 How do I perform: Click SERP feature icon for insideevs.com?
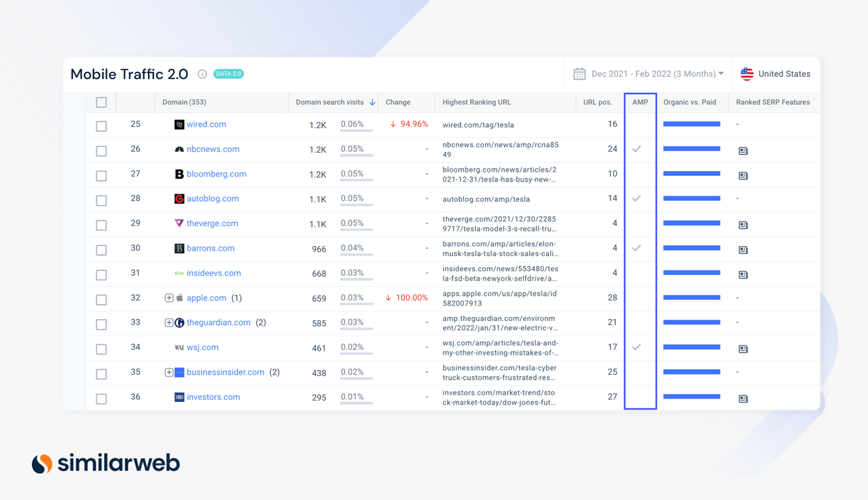743,275
